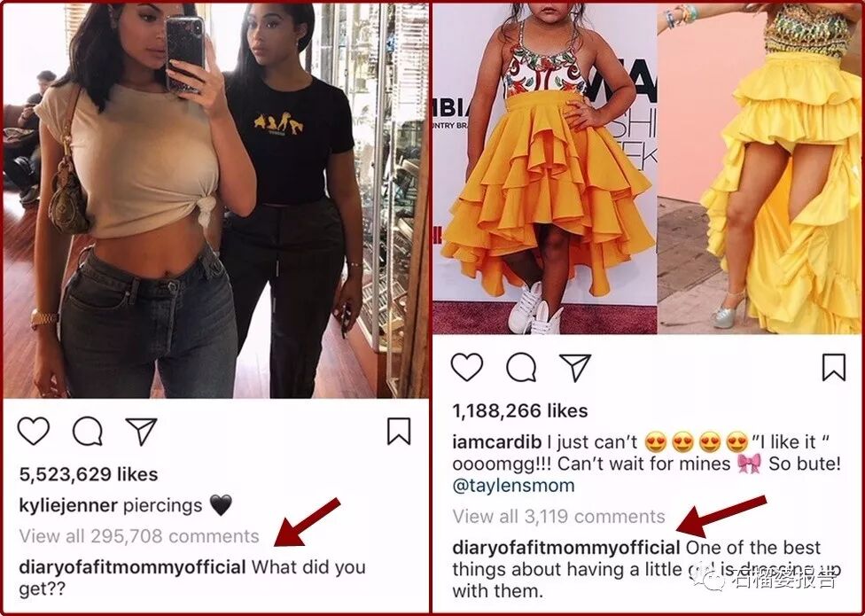This screenshot has height=616, width=865.
Task: Like the iamcardib post with the heart icon
Action: (467, 367)
